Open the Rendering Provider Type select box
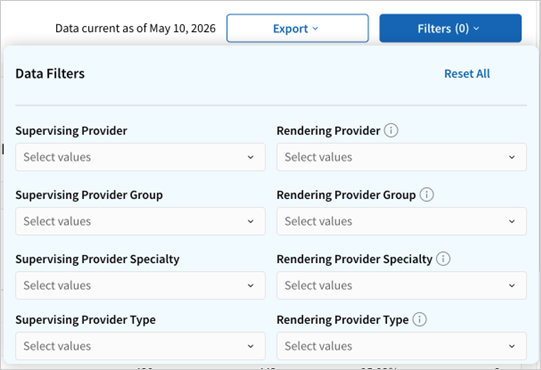This screenshot has height=370, width=541. 401,346
